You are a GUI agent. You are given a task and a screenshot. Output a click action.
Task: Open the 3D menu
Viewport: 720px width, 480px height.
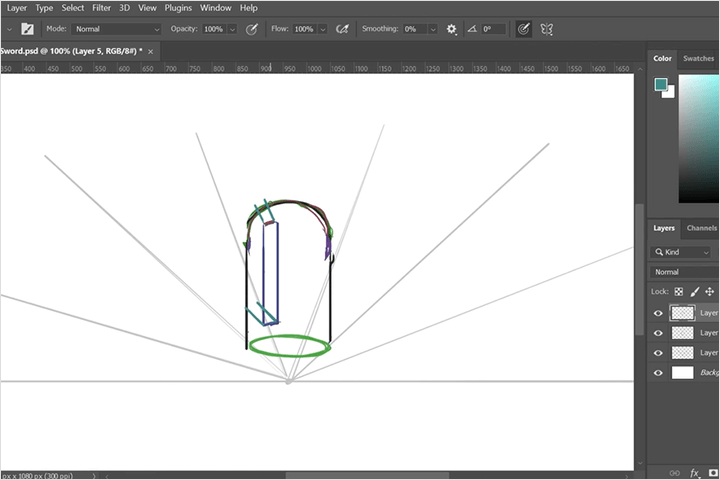point(124,8)
